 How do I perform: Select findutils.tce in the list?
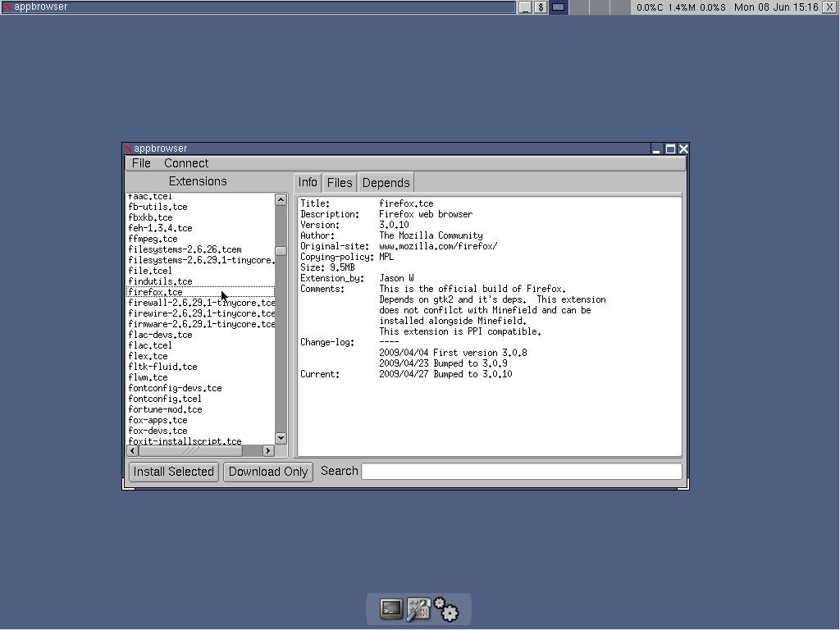[x=200, y=282]
